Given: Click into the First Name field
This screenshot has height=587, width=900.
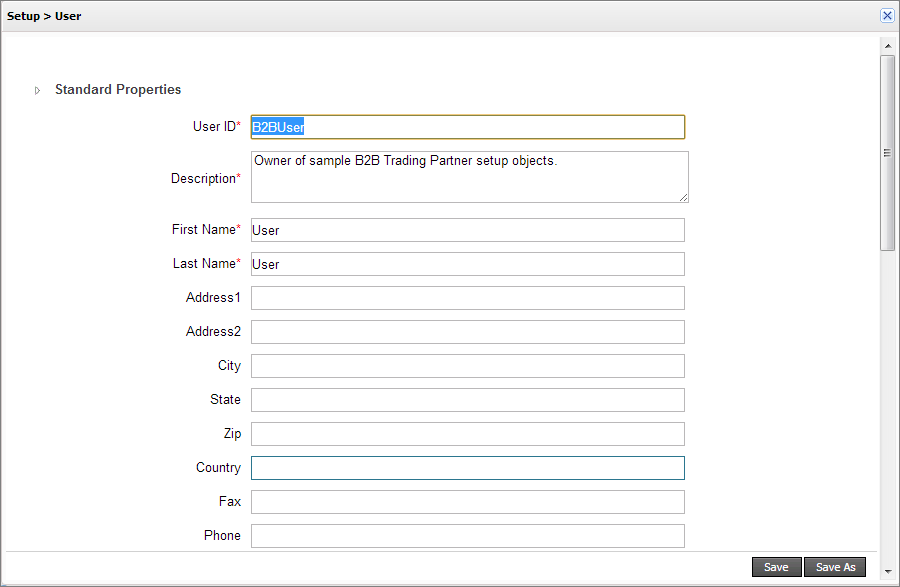Looking at the screenshot, I should 467,230.
